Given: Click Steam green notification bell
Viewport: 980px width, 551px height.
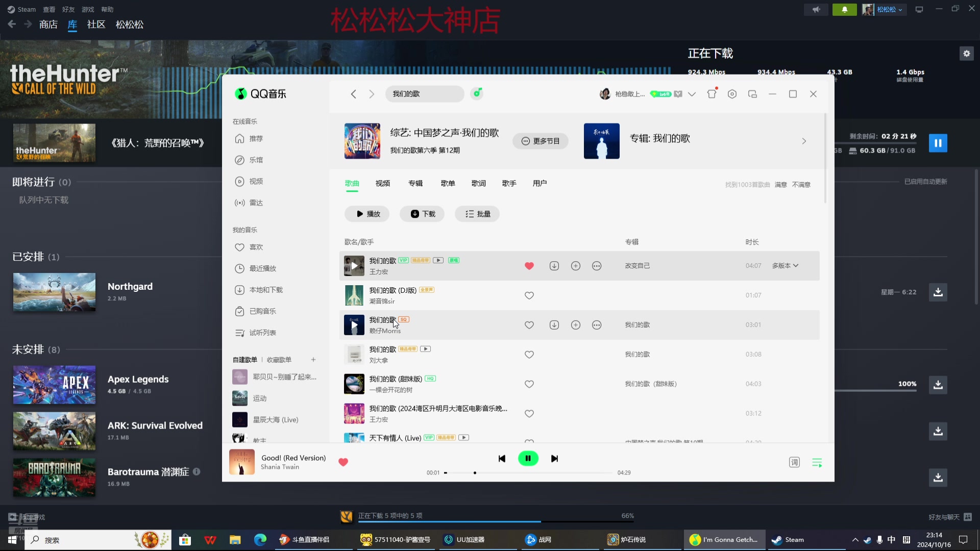Looking at the screenshot, I should pyautogui.click(x=844, y=10).
